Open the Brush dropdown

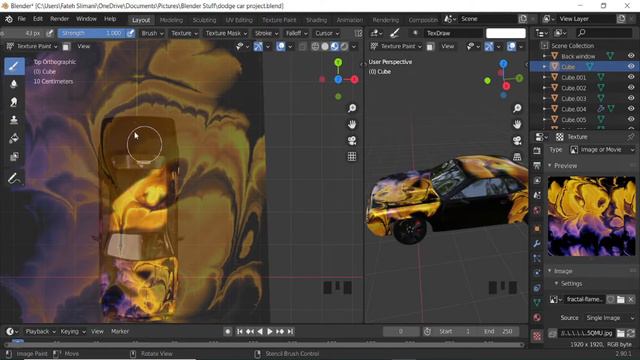152,33
